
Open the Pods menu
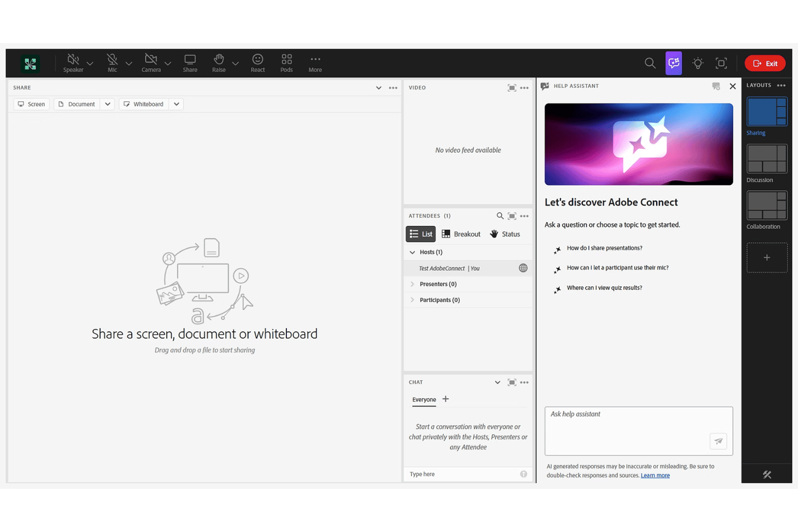287,63
